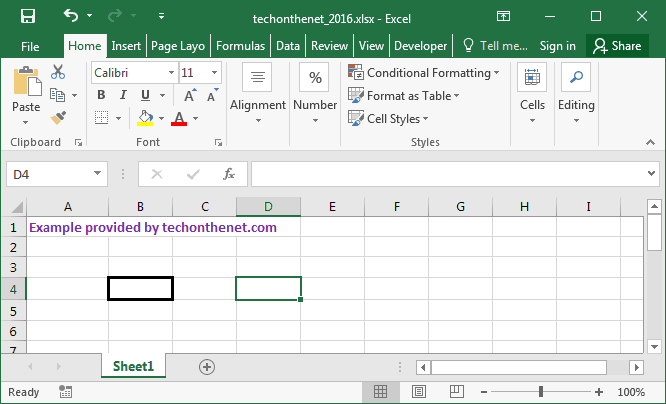The width and height of the screenshot is (666, 404).
Task: Expand the formula bar
Action: [x=652, y=173]
